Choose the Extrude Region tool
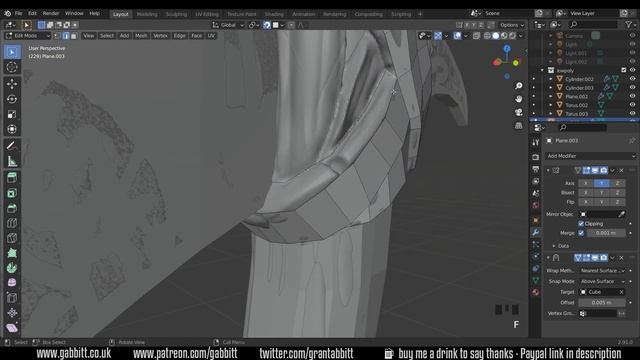 12,178
